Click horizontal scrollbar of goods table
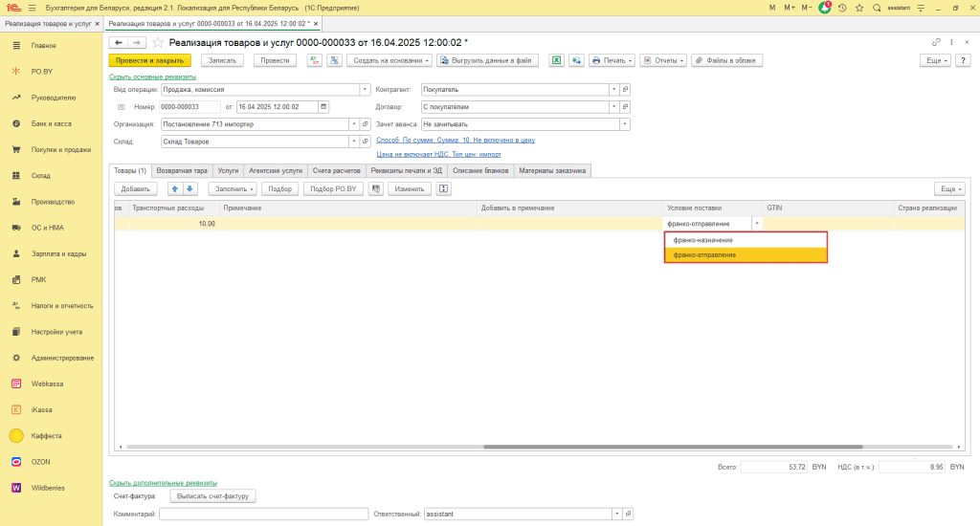The width and height of the screenshot is (980, 526). click(x=673, y=447)
